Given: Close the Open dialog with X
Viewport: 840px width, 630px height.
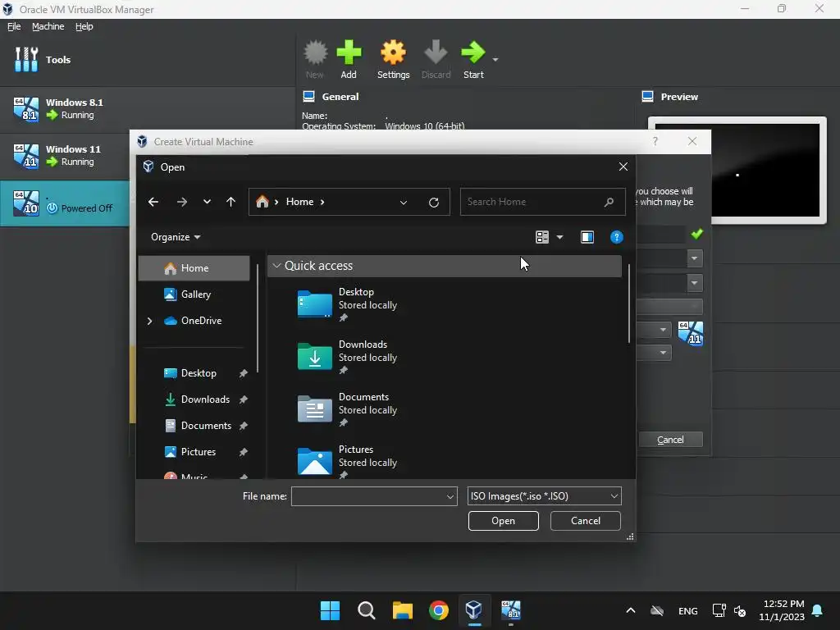Looking at the screenshot, I should coord(623,167).
